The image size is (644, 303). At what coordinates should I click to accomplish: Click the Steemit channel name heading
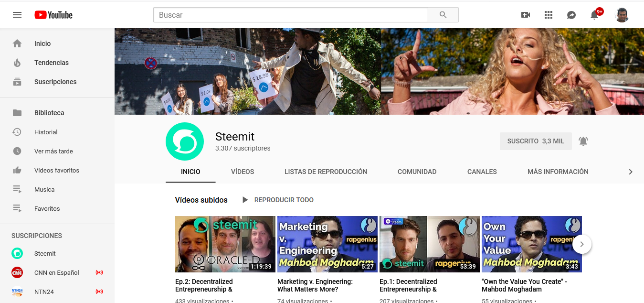[235, 136]
